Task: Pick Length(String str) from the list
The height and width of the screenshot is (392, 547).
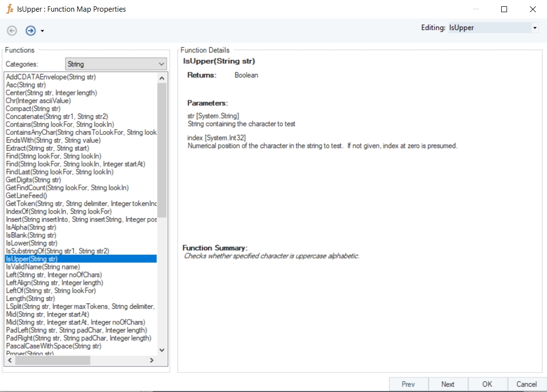Action: point(30,299)
